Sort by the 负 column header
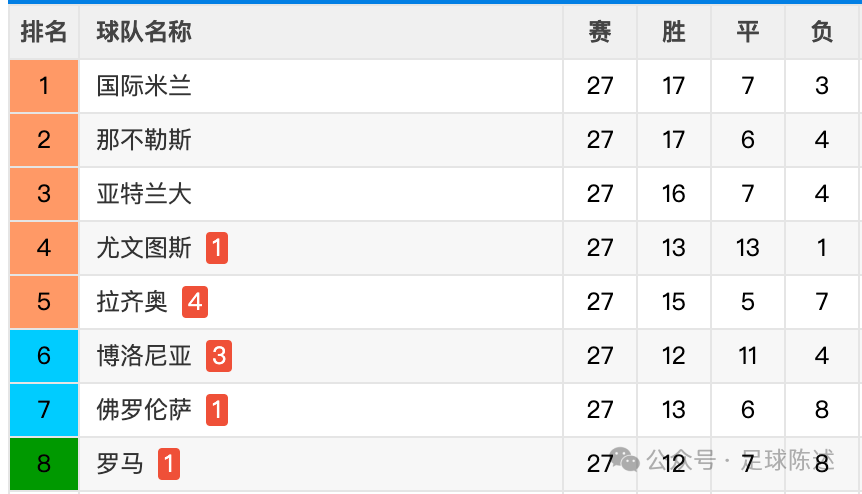 pos(822,32)
